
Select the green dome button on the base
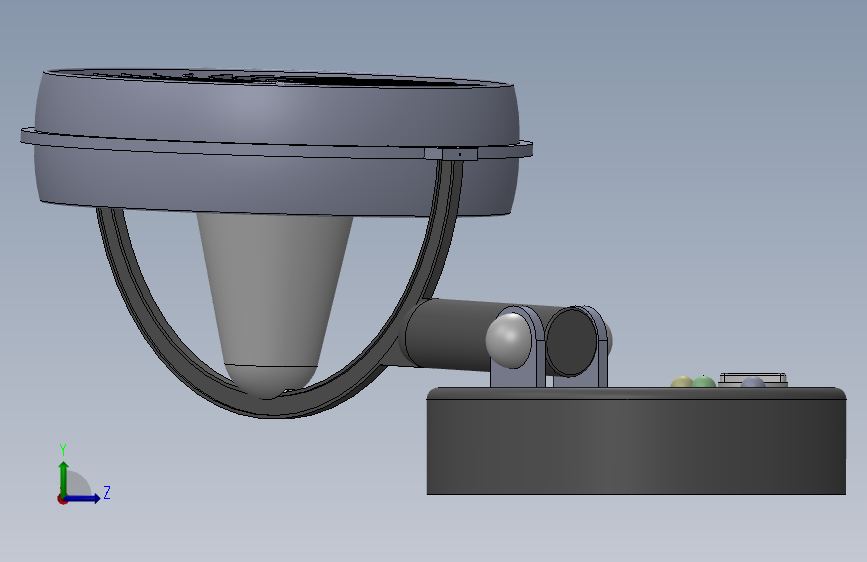click(x=703, y=381)
